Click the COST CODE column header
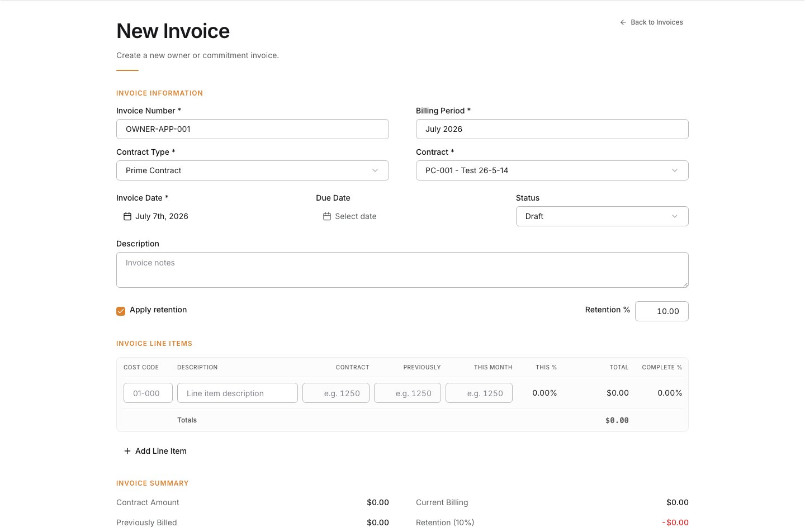805x532 pixels. (141, 367)
